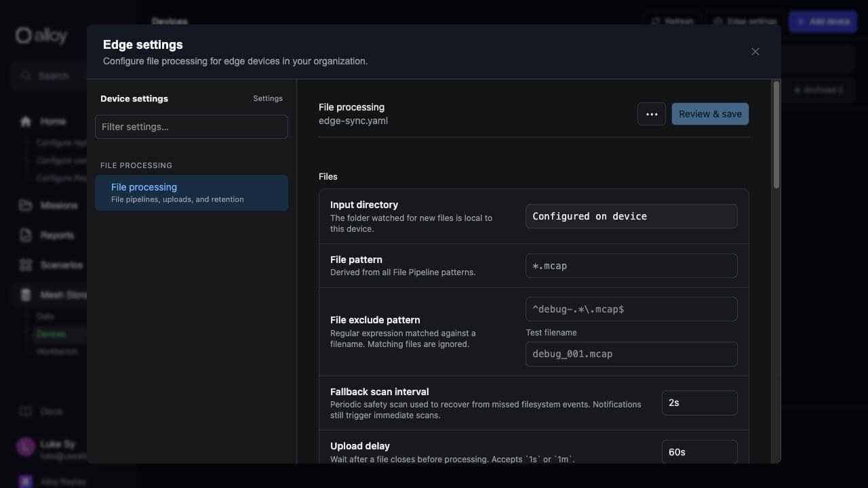The height and width of the screenshot is (488, 868).
Task: Edit the File exclude pattern regex field
Action: coord(631,309)
